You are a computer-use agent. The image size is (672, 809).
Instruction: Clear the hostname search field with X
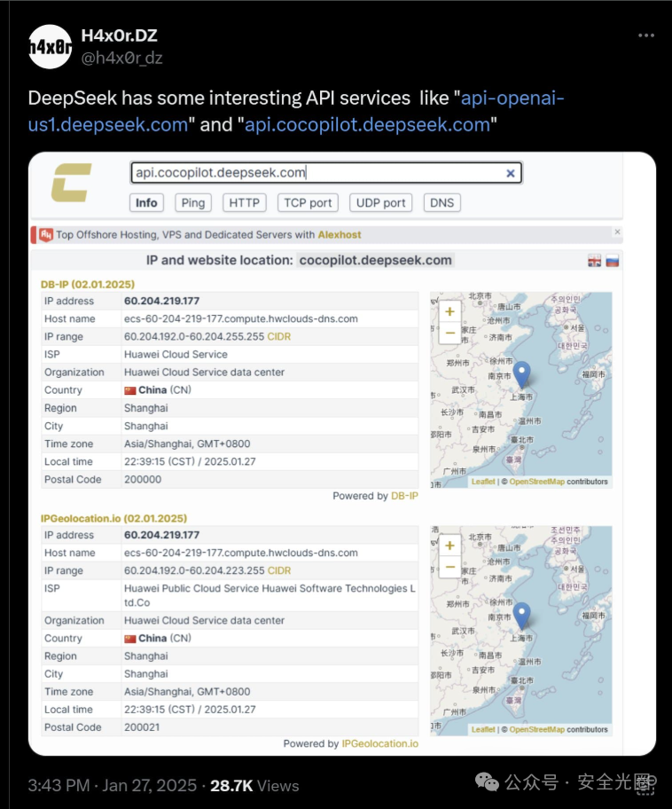[x=510, y=173]
